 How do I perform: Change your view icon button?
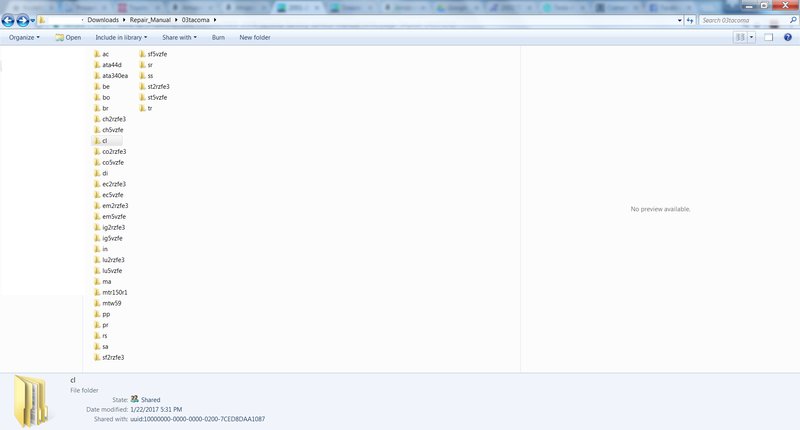(x=740, y=37)
